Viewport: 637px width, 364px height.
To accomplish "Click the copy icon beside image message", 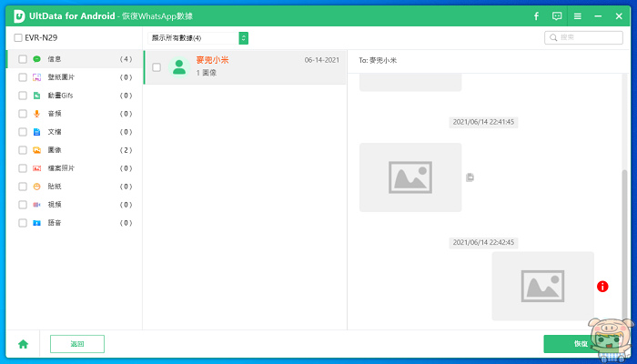I will [x=470, y=177].
